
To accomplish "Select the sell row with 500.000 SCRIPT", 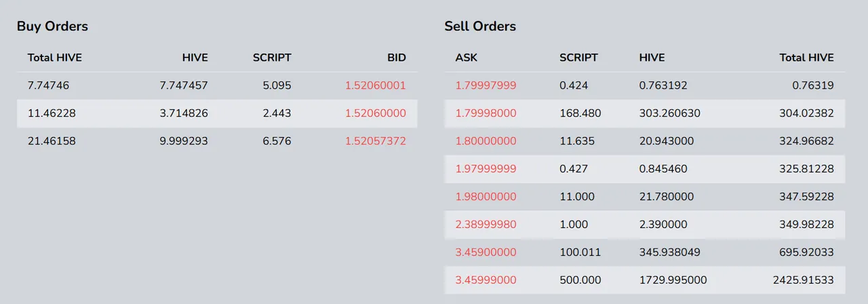I will [645, 280].
